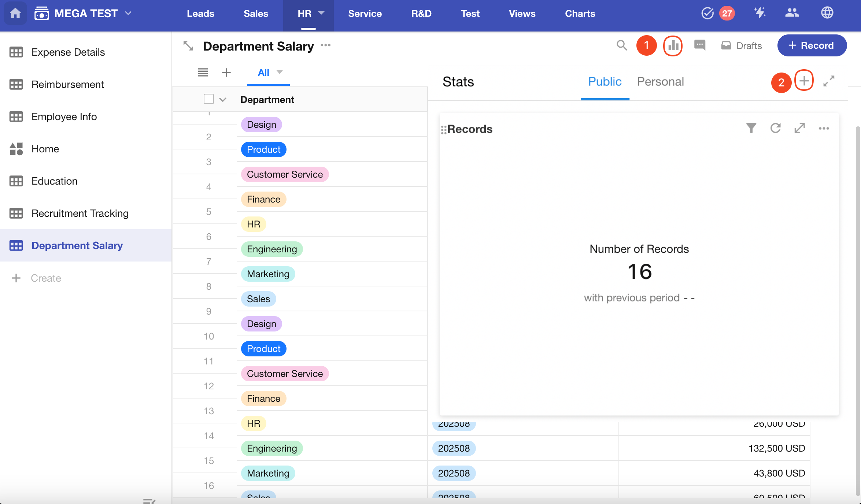
Task: Open the Records card more options
Action: (824, 128)
